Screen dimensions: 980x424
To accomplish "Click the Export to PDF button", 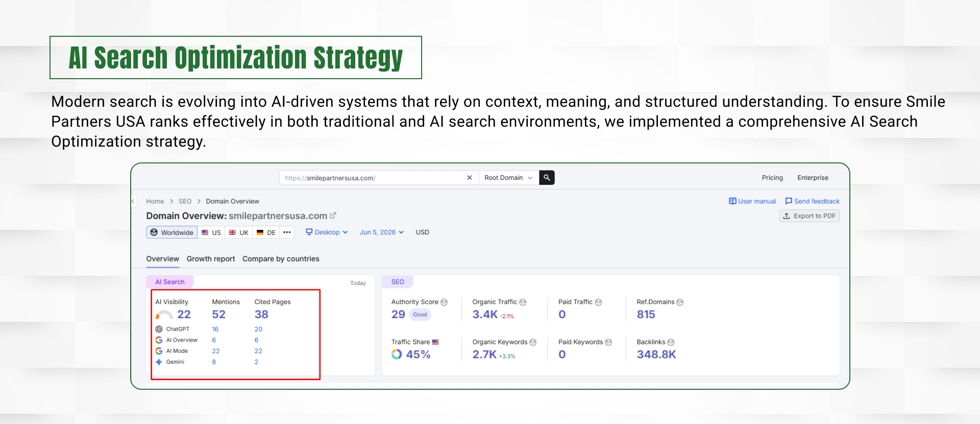I will (x=810, y=216).
